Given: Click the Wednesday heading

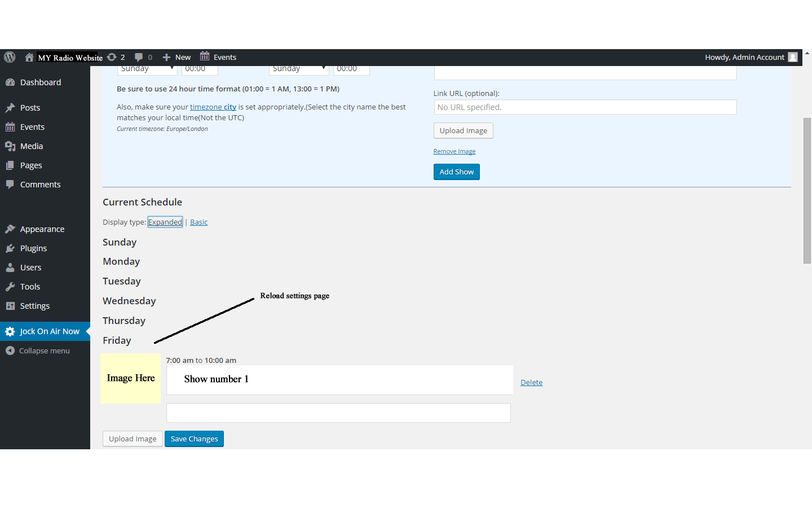Looking at the screenshot, I should tap(129, 301).
